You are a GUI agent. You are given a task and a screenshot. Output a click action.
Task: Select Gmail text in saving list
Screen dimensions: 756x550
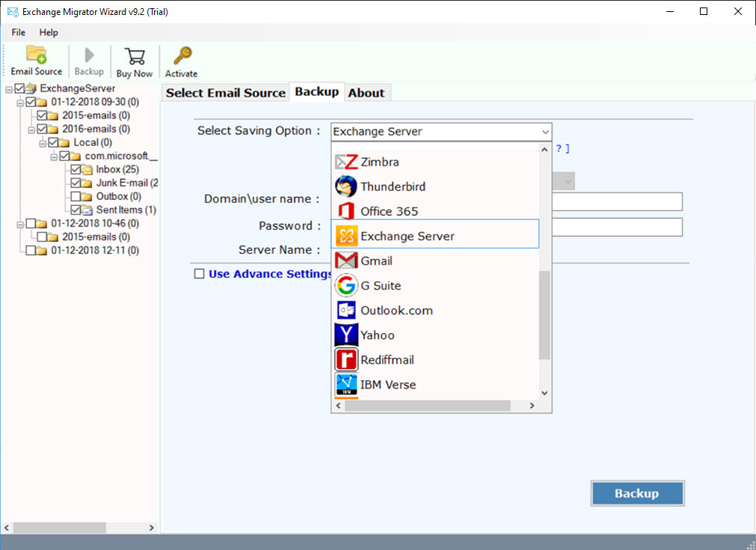point(376,261)
